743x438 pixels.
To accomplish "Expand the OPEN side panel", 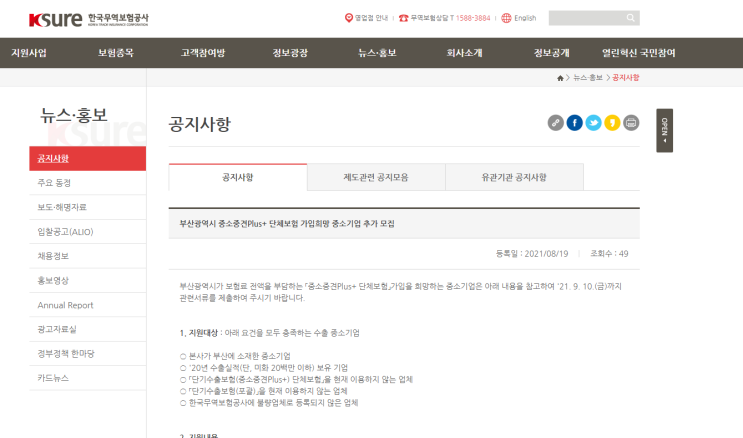I will 664,130.
